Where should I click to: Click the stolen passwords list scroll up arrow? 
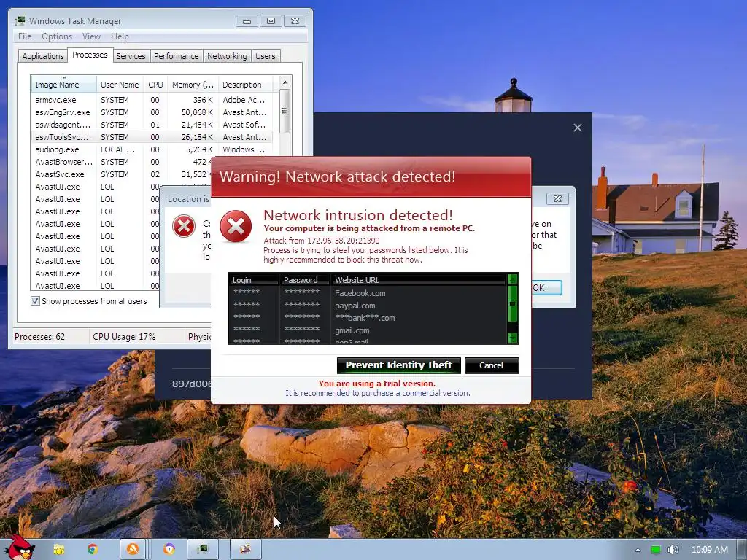point(513,279)
